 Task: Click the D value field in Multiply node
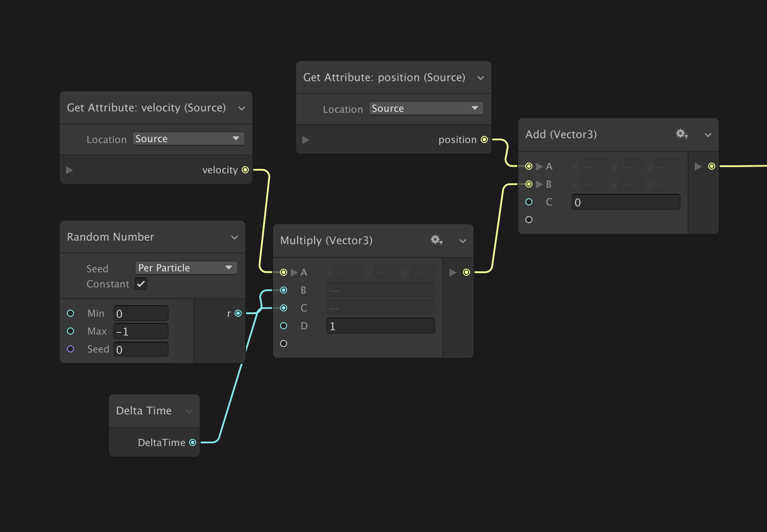380,326
